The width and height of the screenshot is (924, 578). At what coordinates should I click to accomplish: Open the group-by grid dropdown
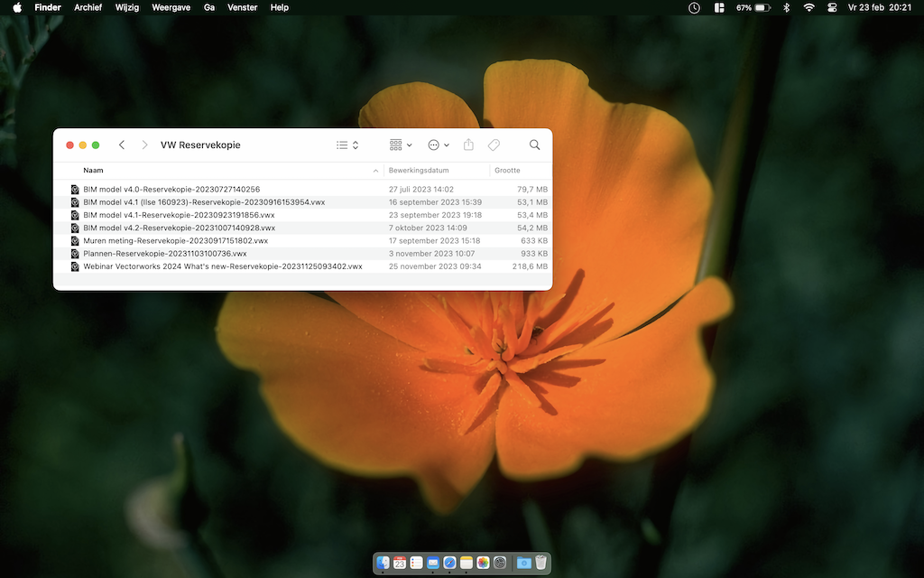point(401,144)
